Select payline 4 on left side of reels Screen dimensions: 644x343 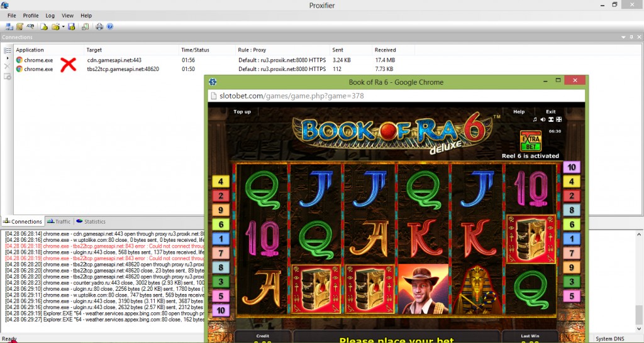(x=221, y=182)
